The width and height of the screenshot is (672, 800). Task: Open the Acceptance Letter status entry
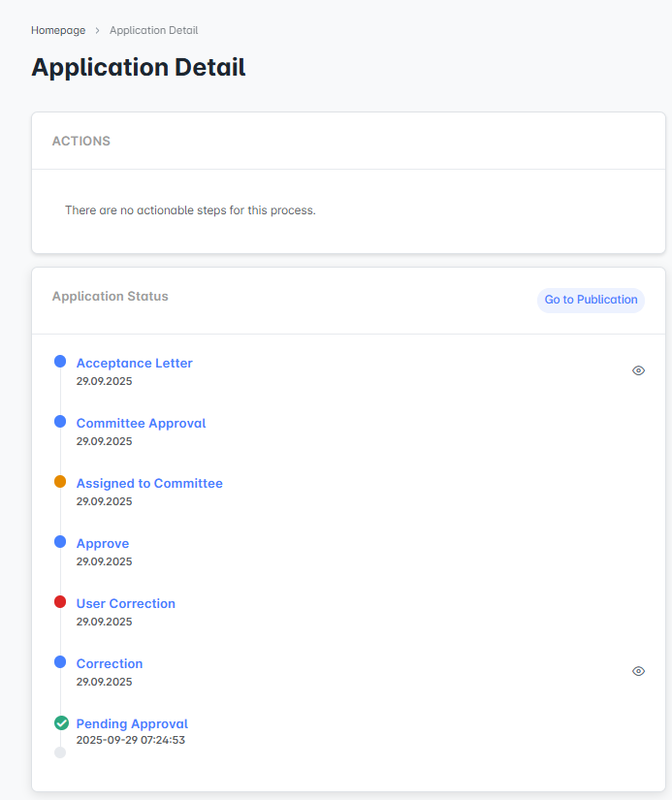coord(134,363)
